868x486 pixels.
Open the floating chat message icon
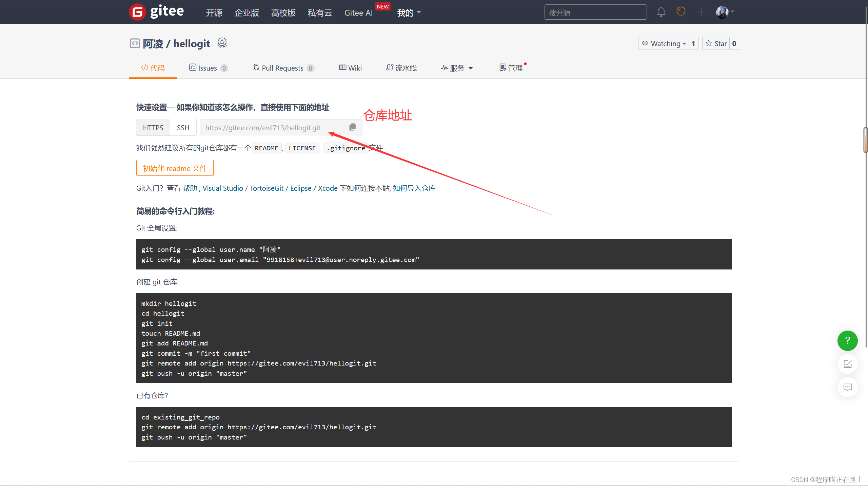847,387
